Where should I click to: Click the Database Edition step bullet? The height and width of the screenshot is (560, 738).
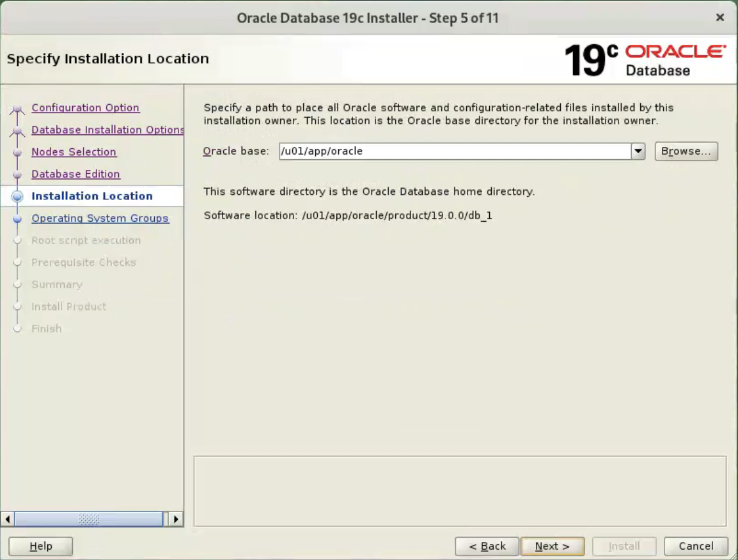click(x=17, y=175)
